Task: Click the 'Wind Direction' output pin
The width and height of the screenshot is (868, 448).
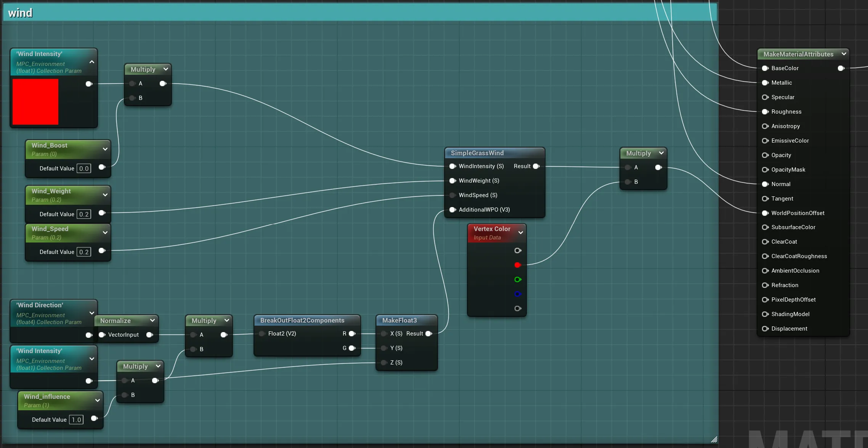Action: pyautogui.click(x=89, y=335)
